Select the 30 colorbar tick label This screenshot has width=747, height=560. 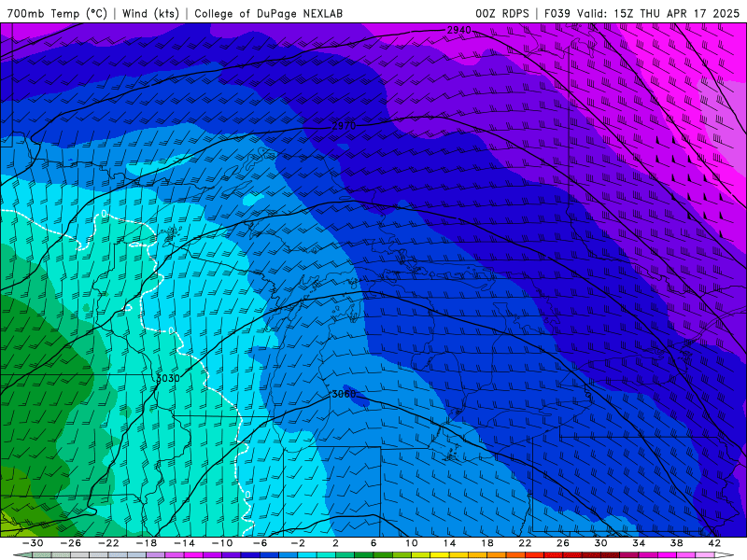tap(600, 543)
